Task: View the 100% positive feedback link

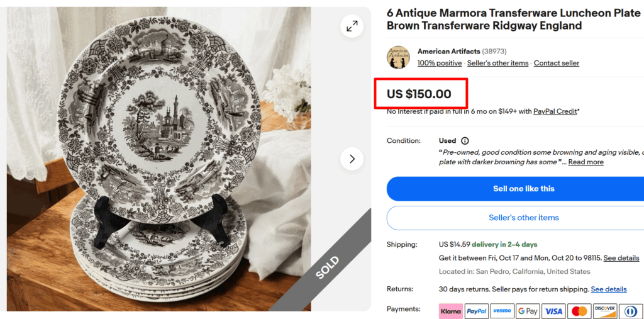Action: 440,63
